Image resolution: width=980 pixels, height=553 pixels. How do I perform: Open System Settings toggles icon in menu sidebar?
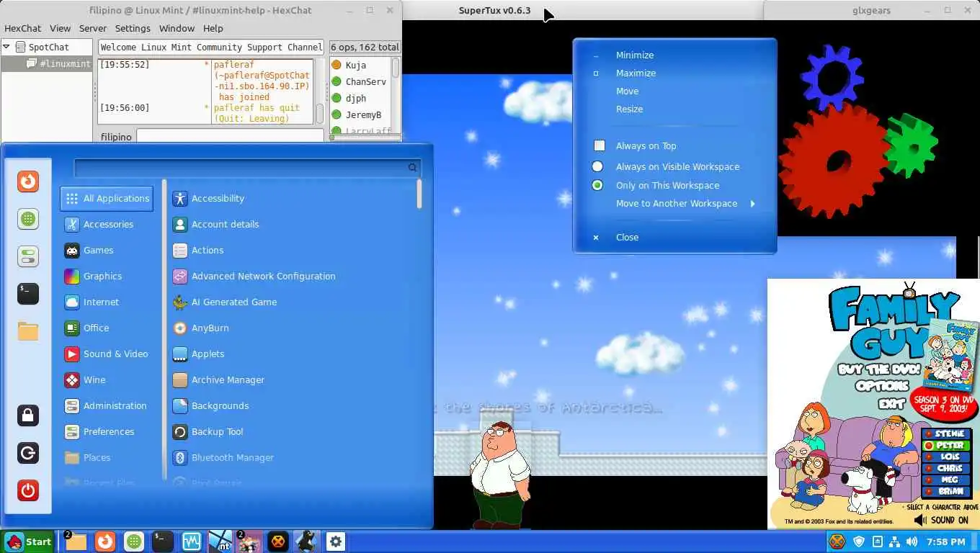28,256
